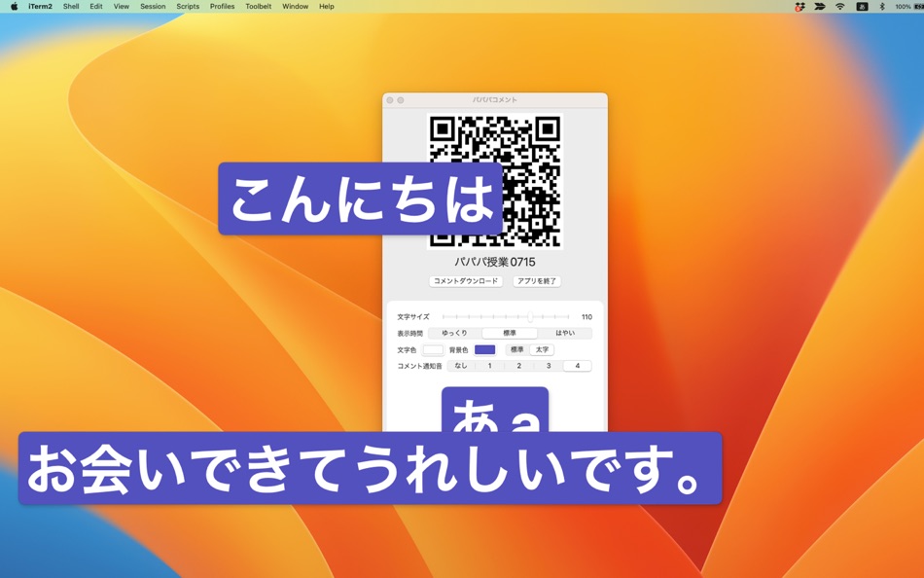Select notification sound 3

tap(549, 366)
